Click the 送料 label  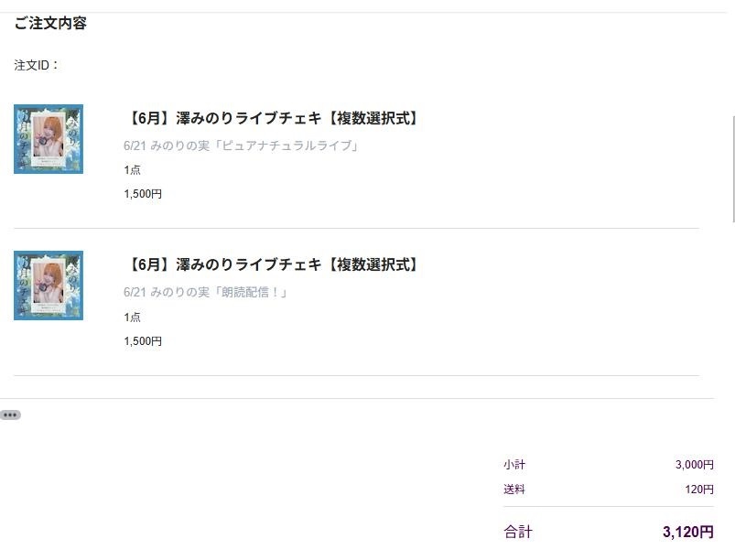pyautogui.click(x=514, y=490)
